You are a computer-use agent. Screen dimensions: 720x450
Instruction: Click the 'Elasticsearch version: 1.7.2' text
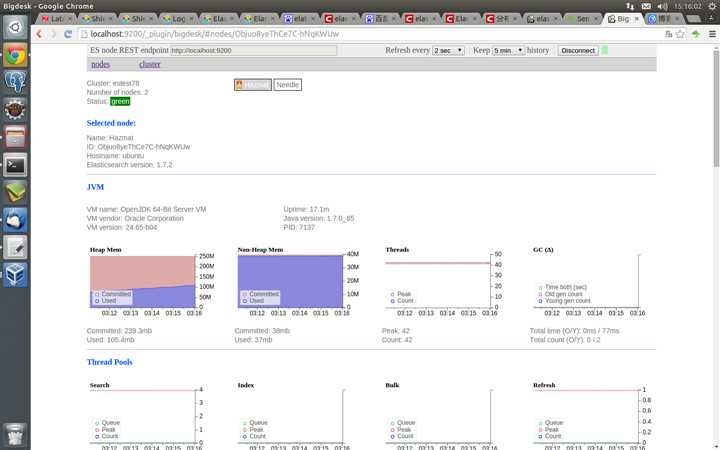(x=129, y=165)
